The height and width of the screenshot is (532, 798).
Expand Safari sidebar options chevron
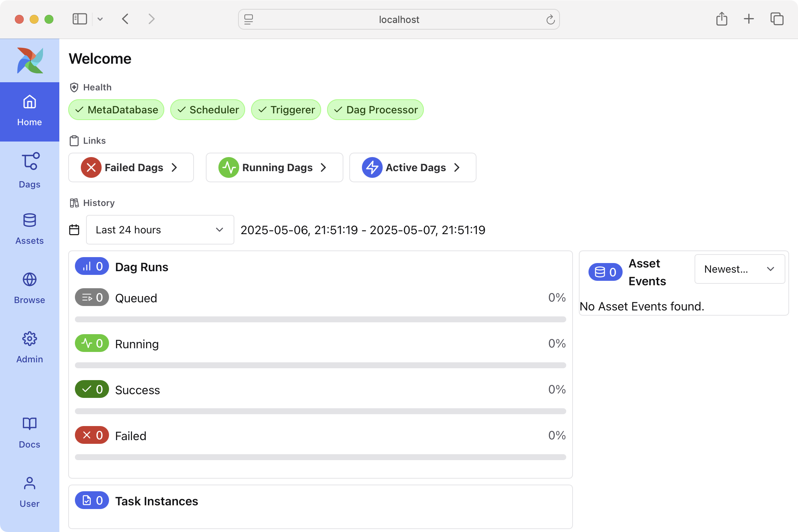tap(100, 19)
